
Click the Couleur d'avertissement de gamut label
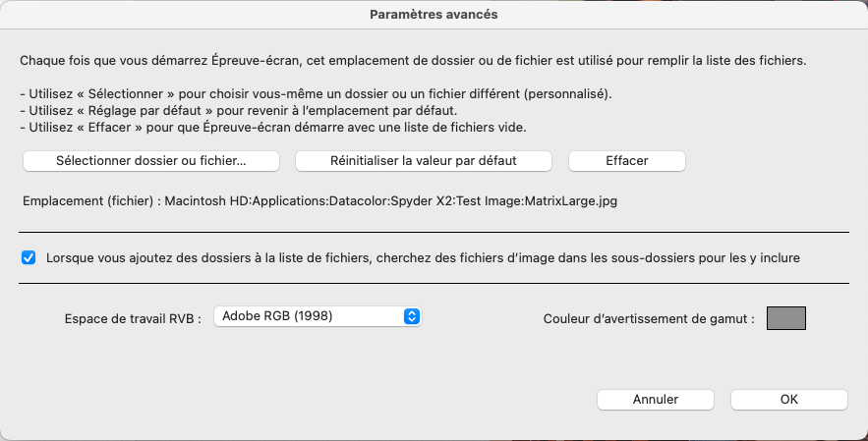649,318
